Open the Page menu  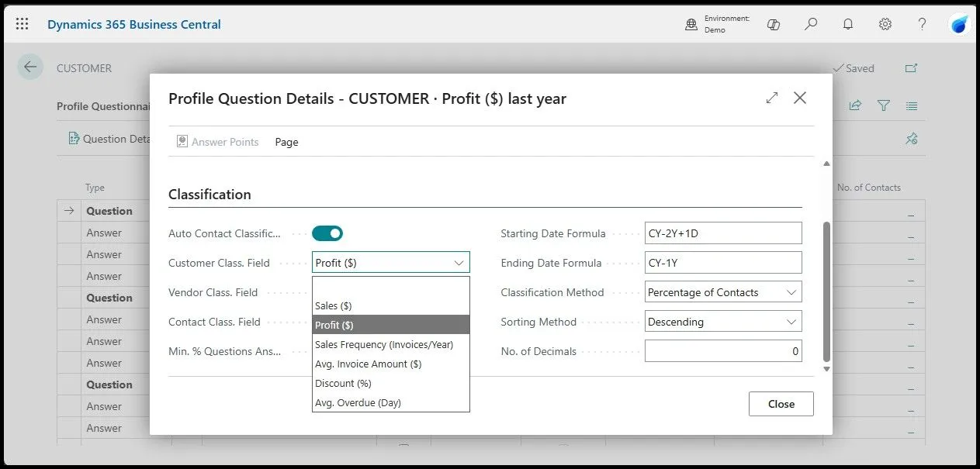pyautogui.click(x=286, y=142)
